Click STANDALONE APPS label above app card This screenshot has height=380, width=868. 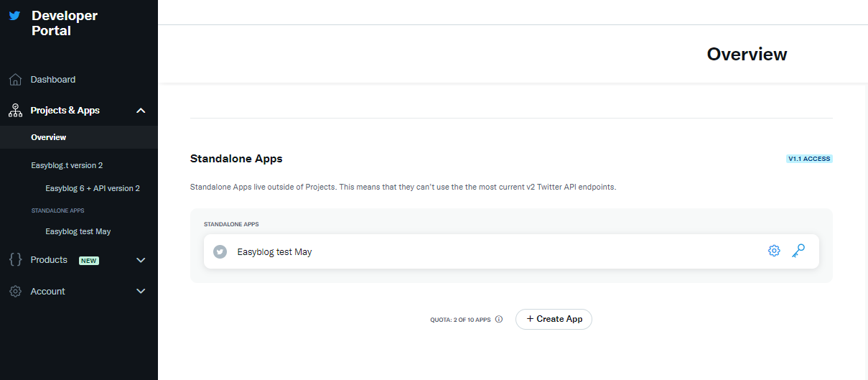coord(231,224)
